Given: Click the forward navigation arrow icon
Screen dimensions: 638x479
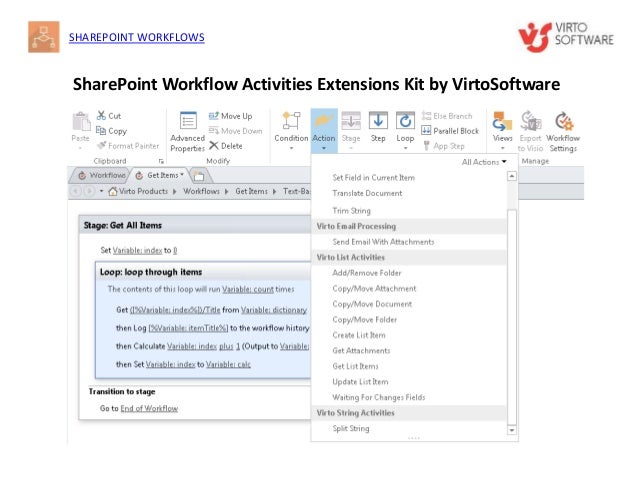Looking at the screenshot, I should point(89,191).
